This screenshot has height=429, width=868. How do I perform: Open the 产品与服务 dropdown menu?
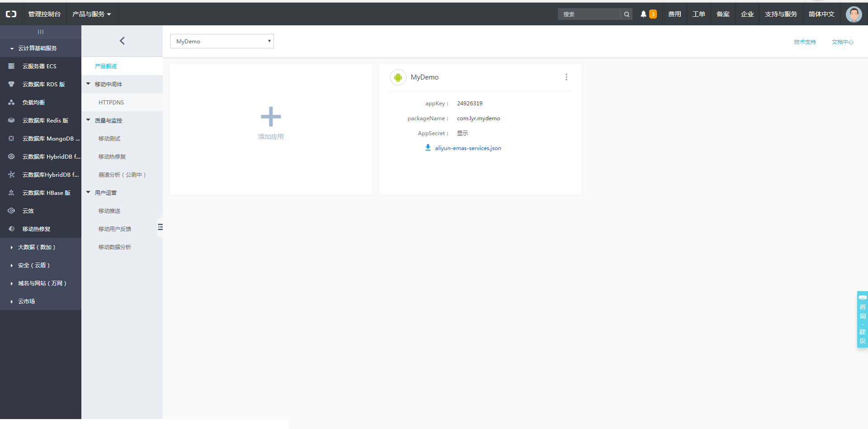click(x=91, y=14)
